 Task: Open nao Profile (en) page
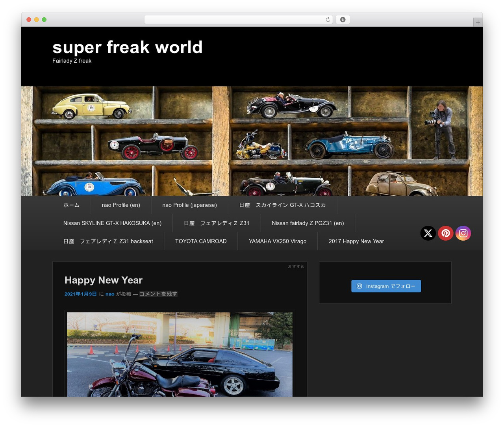(121, 205)
